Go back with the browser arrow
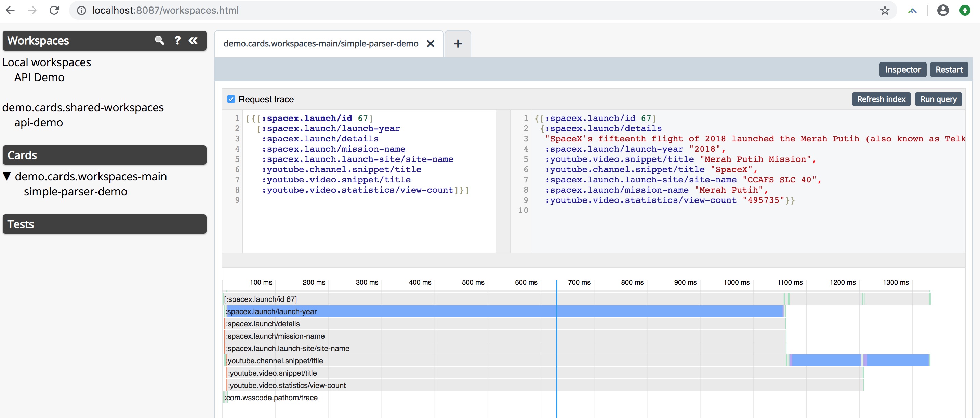This screenshot has height=418, width=980. tap(11, 10)
